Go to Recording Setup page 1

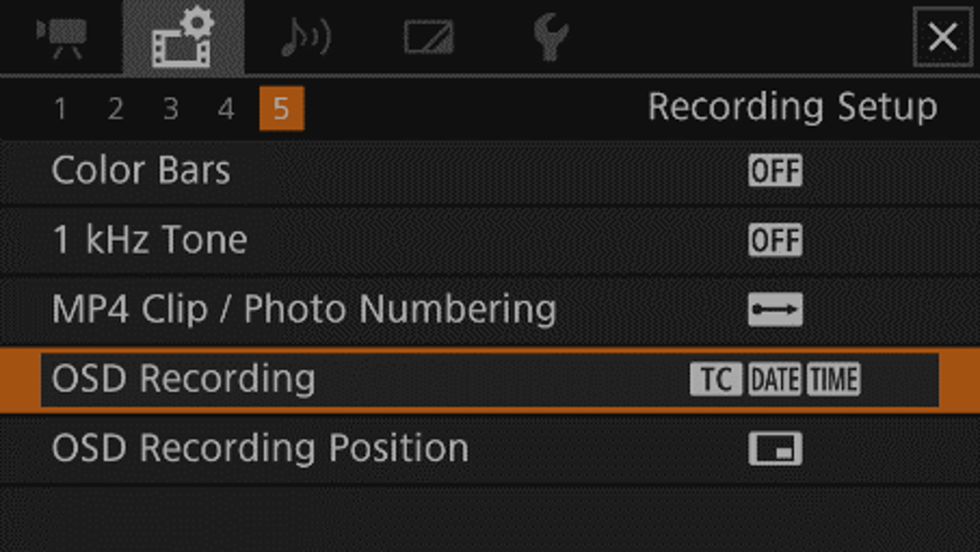click(x=60, y=109)
